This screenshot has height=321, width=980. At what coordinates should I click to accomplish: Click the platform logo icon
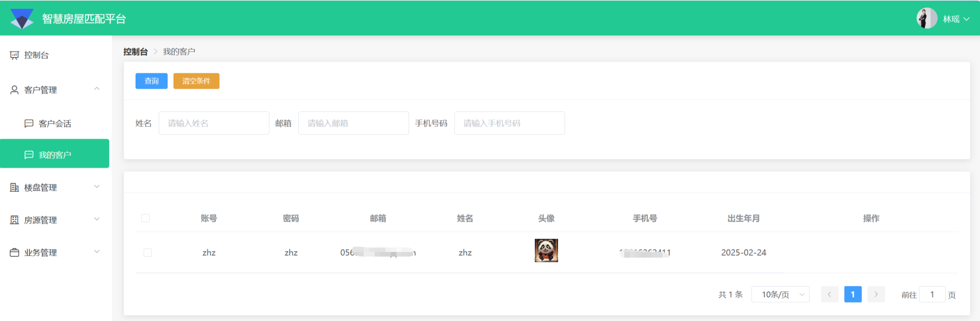(22, 19)
